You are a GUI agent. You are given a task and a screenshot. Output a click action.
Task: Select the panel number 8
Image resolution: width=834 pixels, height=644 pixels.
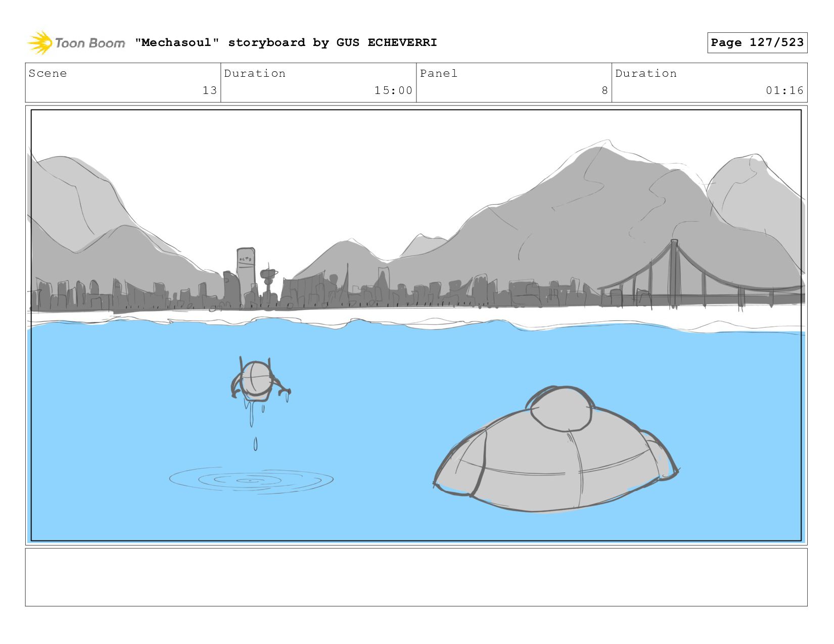(605, 90)
